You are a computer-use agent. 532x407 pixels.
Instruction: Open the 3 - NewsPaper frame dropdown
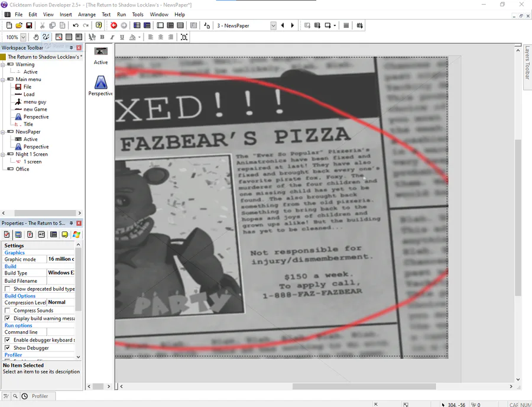[x=273, y=26]
